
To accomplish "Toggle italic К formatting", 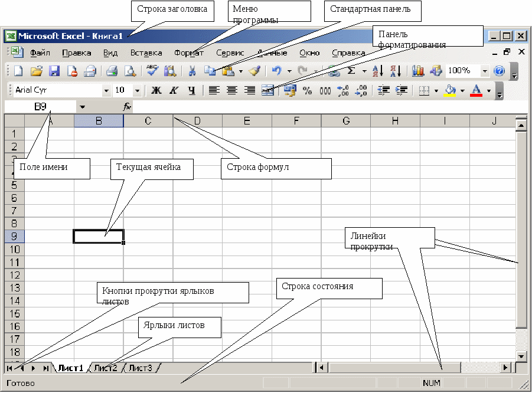I will [174, 90].
